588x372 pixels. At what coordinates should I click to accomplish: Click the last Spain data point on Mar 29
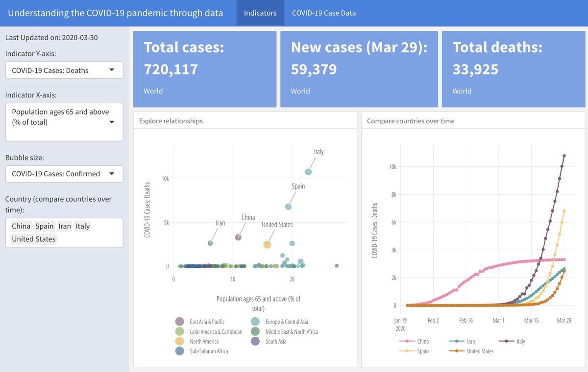pos(564,211)
